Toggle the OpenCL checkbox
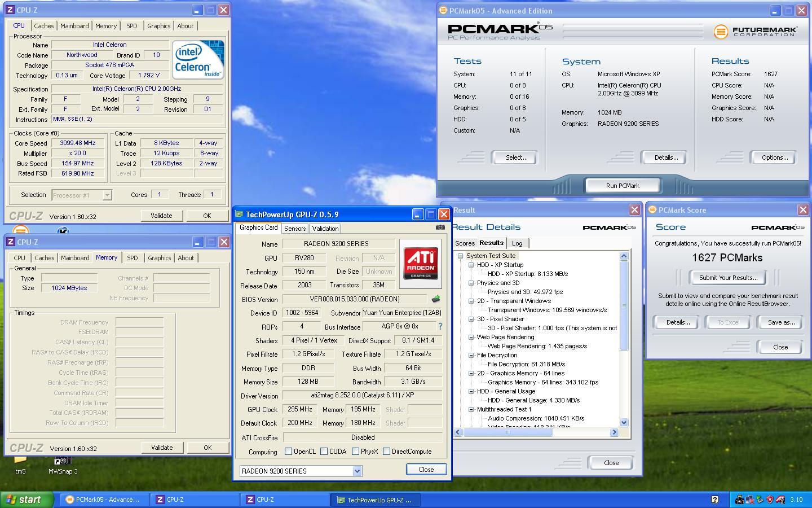This screenshot has width=812, height=508. coord(289,452)
